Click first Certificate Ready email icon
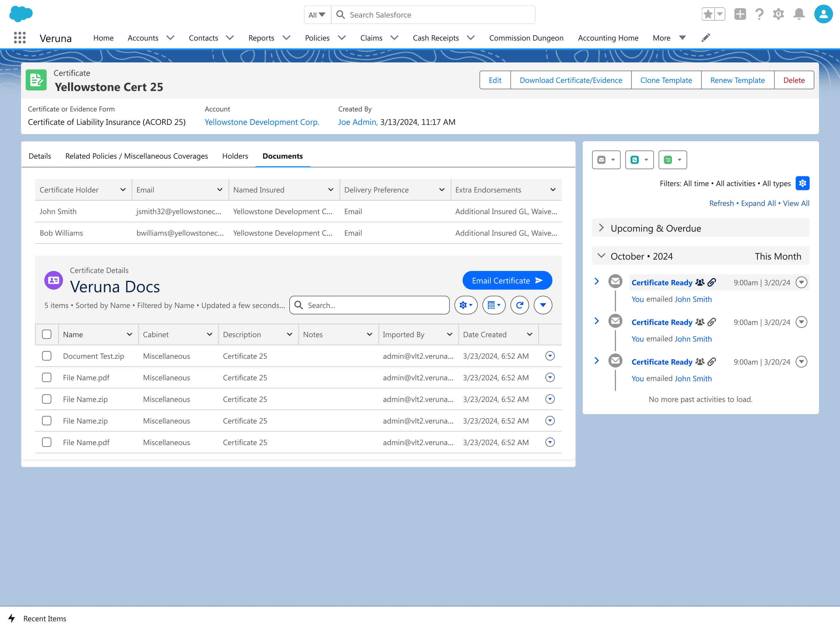This screenshot has width=840, height=630. tap(615, 281)
